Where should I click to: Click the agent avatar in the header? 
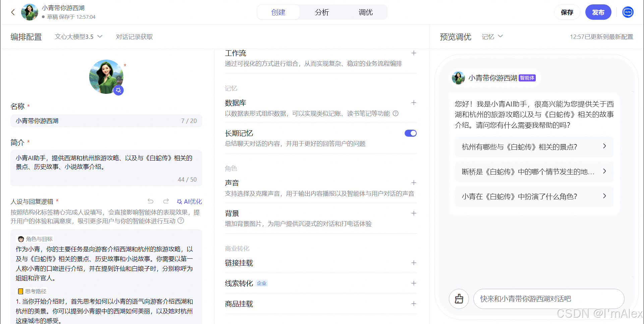tap(30, 12)
